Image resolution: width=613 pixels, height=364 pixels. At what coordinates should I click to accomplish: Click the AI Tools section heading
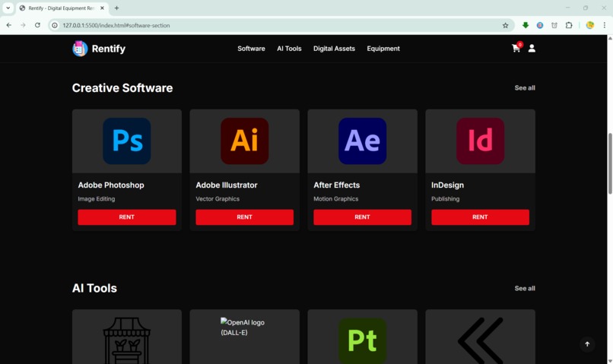pyautogui.click(x=94, y=288)
